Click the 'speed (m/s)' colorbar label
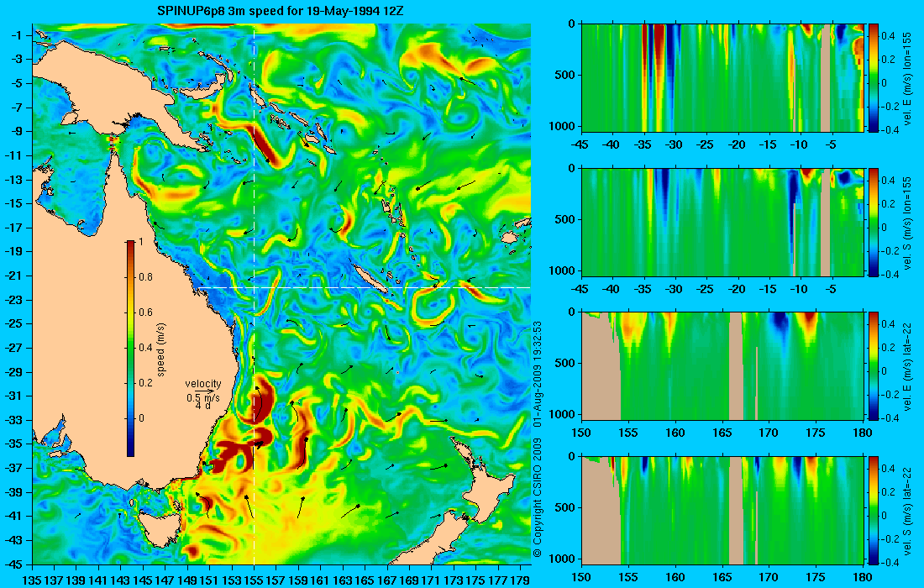Image resolution: width=924 pixels, height=588 pixels. [161, 349]
